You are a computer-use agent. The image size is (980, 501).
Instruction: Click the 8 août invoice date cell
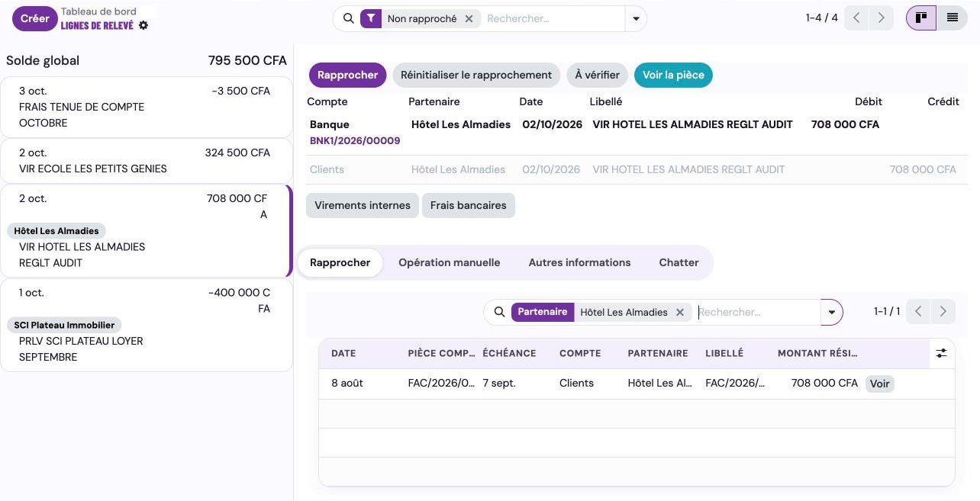(x=347, y=383)
